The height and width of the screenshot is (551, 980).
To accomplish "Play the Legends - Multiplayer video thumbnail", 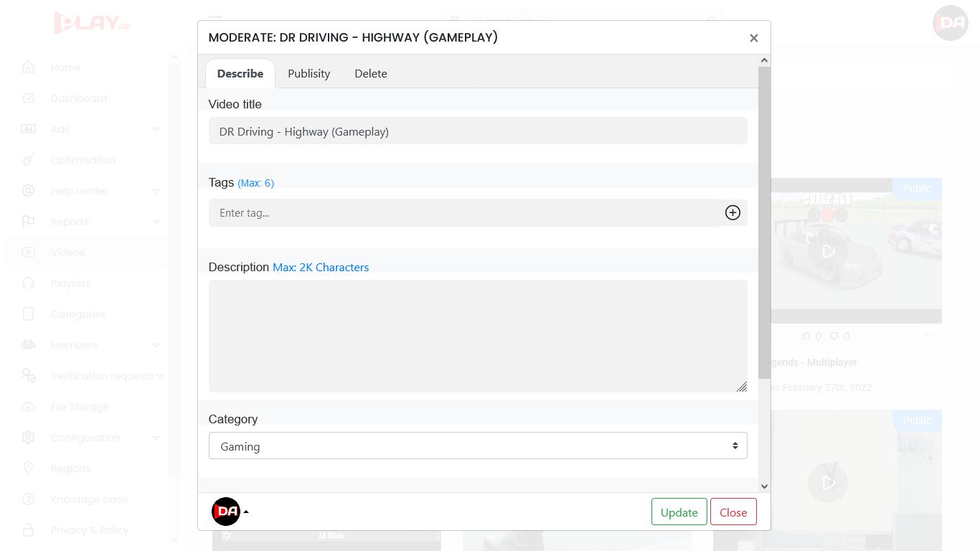I will tap(828, 251).
